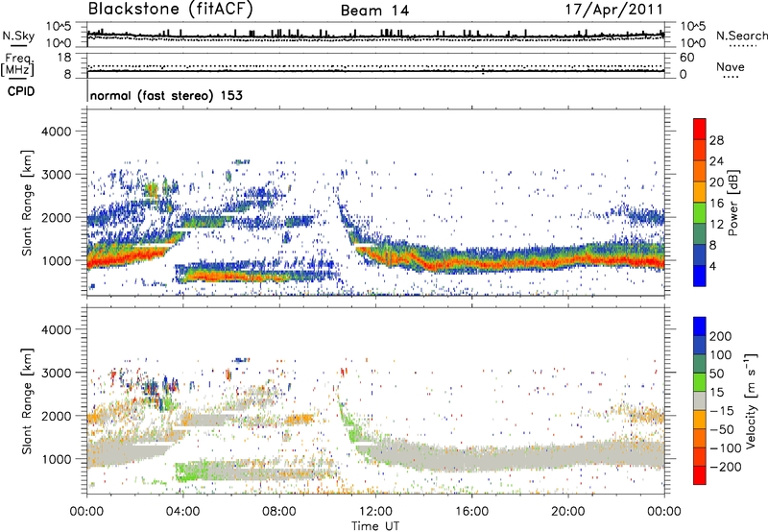Click the "Slant Range [km]" label of power panel
This screenshot has width=768, height=532.
click(x=28, y=203)
